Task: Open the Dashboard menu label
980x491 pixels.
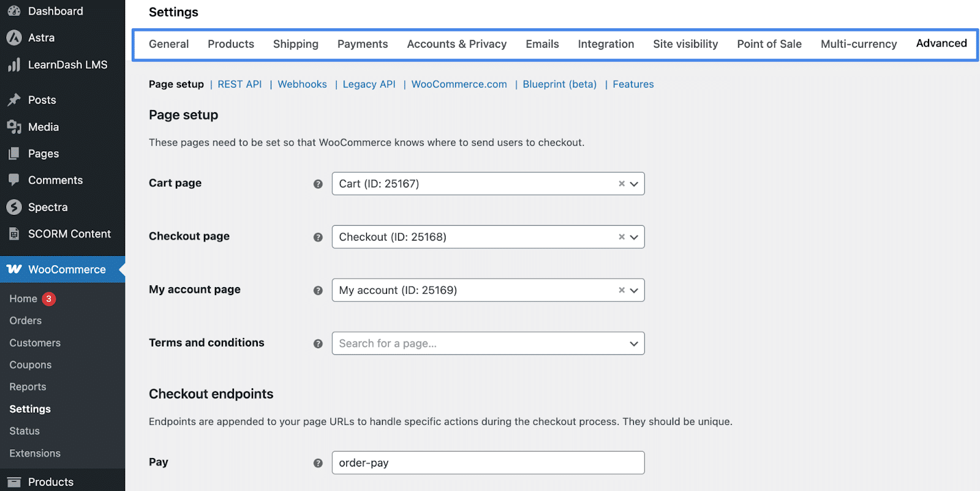Action: (x=56, y=11)
